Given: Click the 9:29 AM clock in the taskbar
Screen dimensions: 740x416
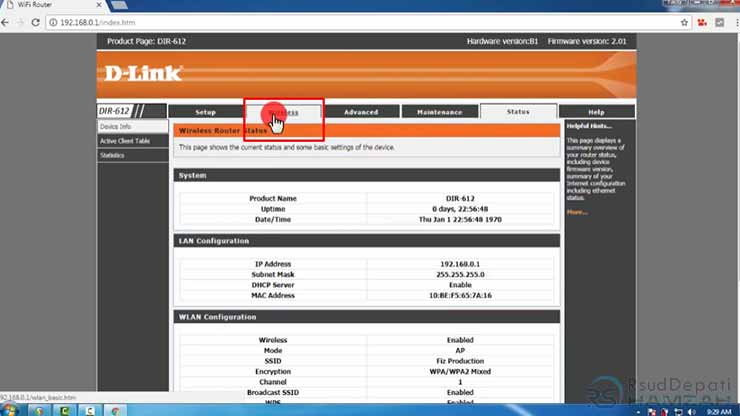Looking at the screenshot, I should click(x=719, y=412).
